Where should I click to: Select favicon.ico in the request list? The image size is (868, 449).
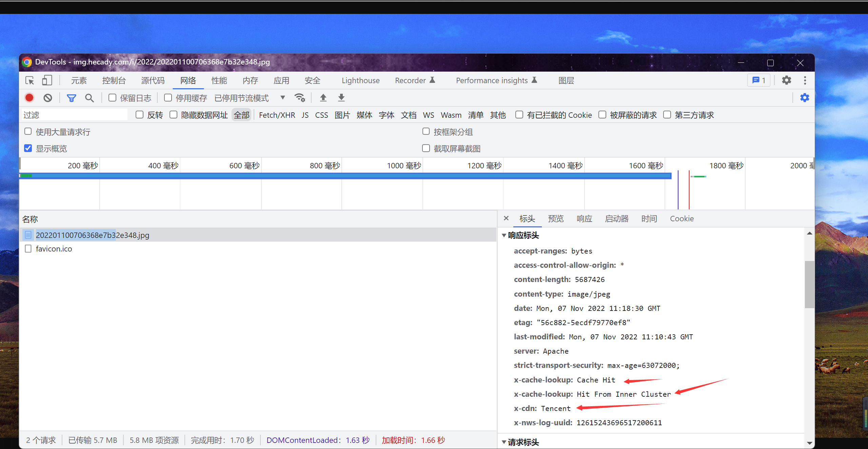coord(54,249)
